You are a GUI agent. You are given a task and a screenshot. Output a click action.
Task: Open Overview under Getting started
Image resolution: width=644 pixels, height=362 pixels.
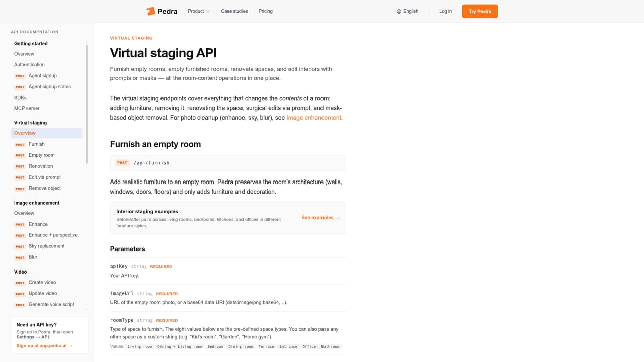[x=24, y=54]
